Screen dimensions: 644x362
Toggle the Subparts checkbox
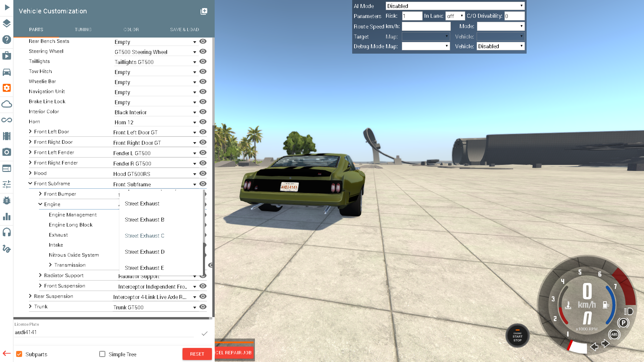pyautogui.click(x=19, y=354)
